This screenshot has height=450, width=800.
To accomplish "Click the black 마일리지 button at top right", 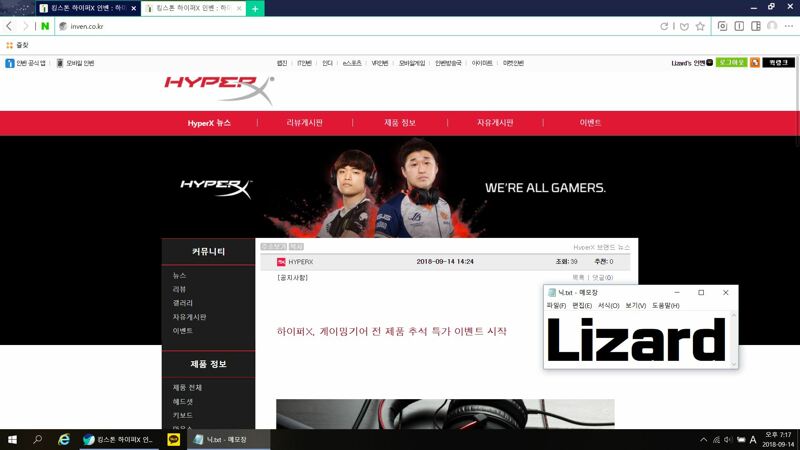I will click(x=779, y=63).
